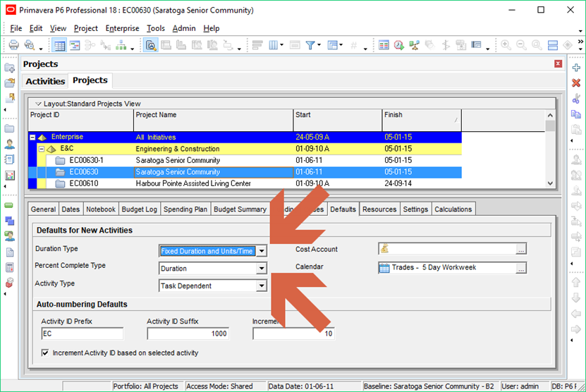Close the Projects window with red X

(558, 64)
